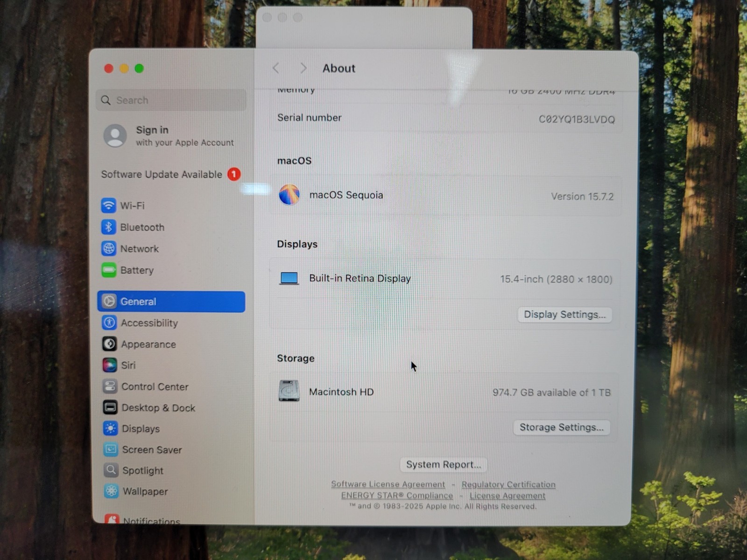Click the serial number C02YQ1B3LVDQ
Viewport: 747px width, 560px height.
click(x=577, y=119)
